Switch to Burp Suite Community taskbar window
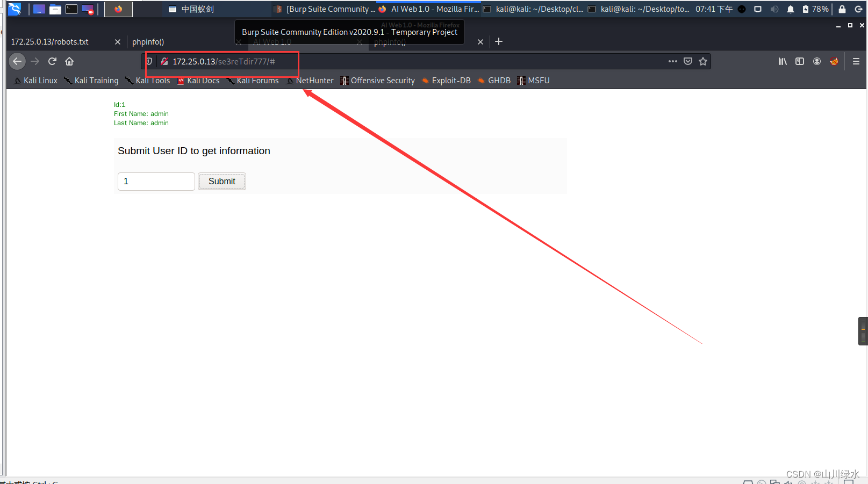This screenshot has height=484, width=868. coord(324,9)
